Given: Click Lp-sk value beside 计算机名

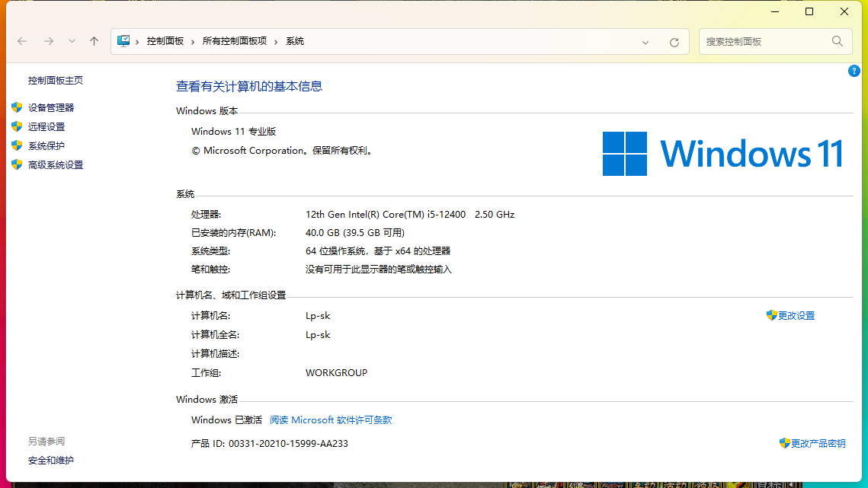Looking at the screenshot, I should coord(318,316).
